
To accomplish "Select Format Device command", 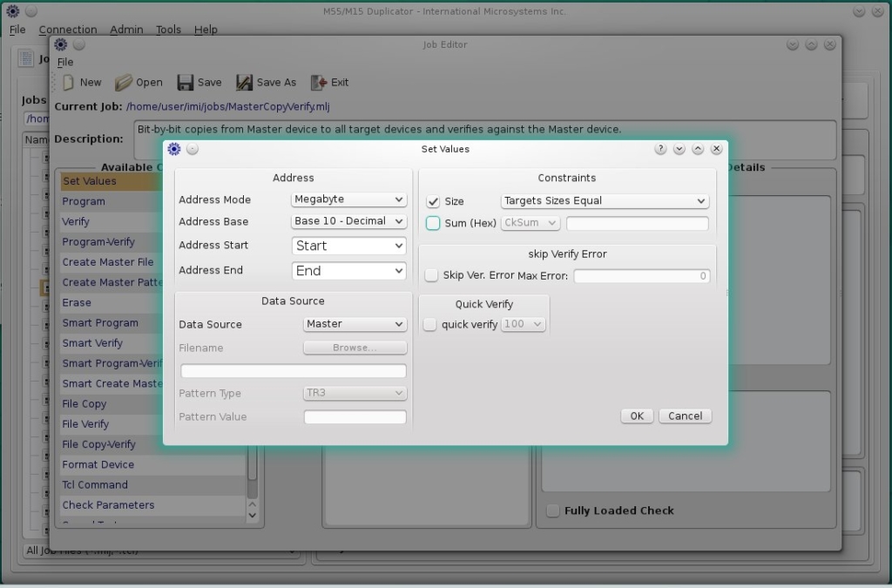I will click(x=153, y=464).
